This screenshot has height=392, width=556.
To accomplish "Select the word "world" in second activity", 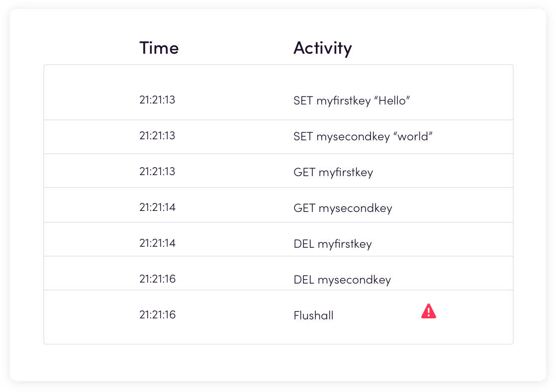I will pos(413,137).
